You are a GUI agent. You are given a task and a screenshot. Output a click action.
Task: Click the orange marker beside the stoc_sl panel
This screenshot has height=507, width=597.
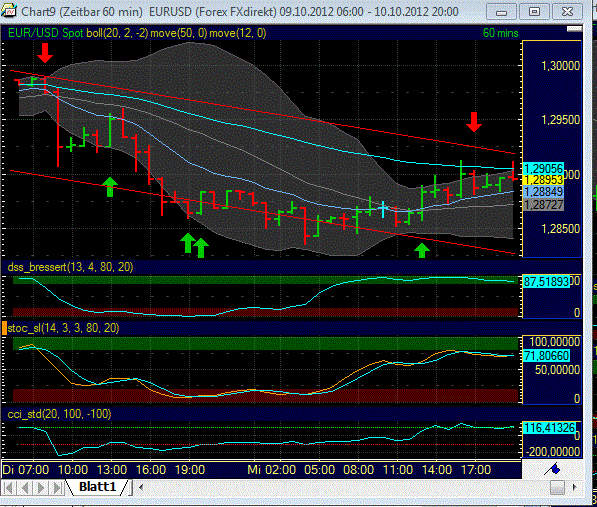tap(4, 328)
